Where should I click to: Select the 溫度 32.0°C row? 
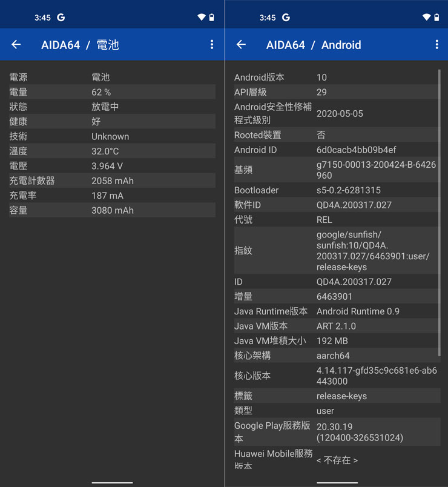pos(112,151)
